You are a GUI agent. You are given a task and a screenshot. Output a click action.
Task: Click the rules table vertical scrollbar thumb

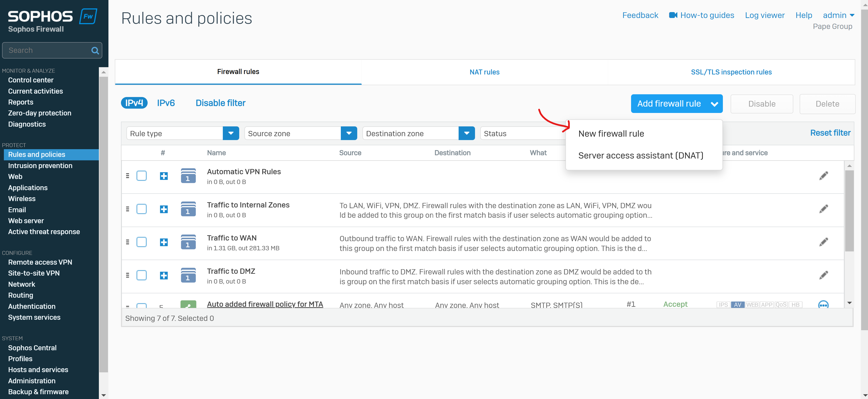(849, 211)
